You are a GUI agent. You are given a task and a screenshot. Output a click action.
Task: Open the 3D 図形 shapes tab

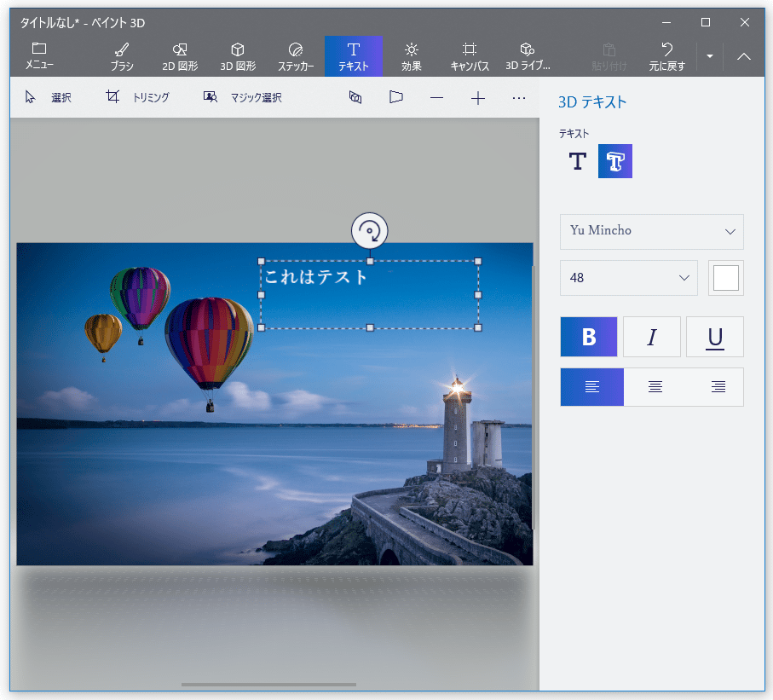(238, 55)
